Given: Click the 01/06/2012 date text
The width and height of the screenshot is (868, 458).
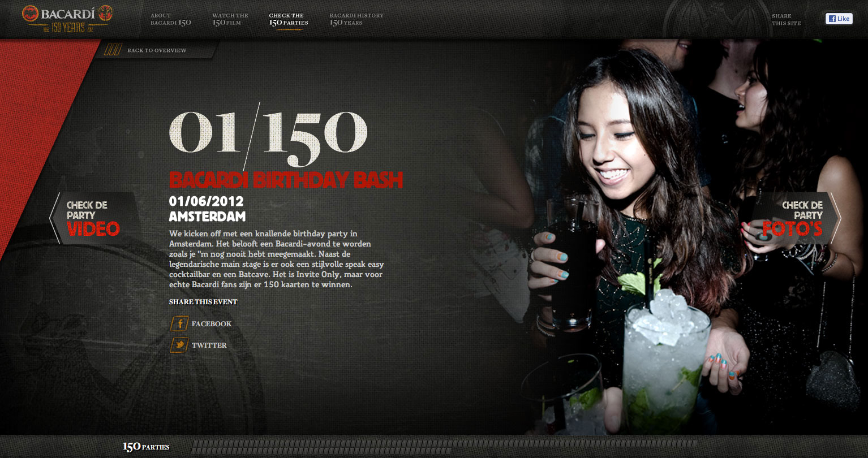Looking at the screenshot, I should click(206, 201).
